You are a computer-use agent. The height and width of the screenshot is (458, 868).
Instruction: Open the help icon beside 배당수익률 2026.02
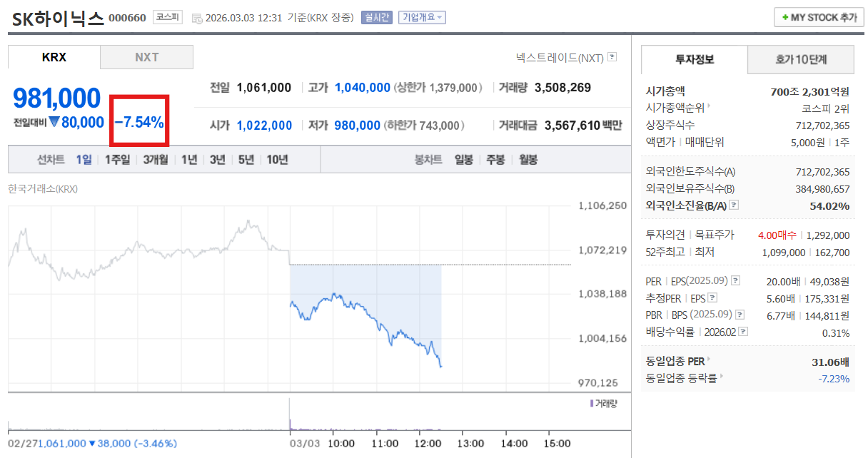click(x=743, y=332)
